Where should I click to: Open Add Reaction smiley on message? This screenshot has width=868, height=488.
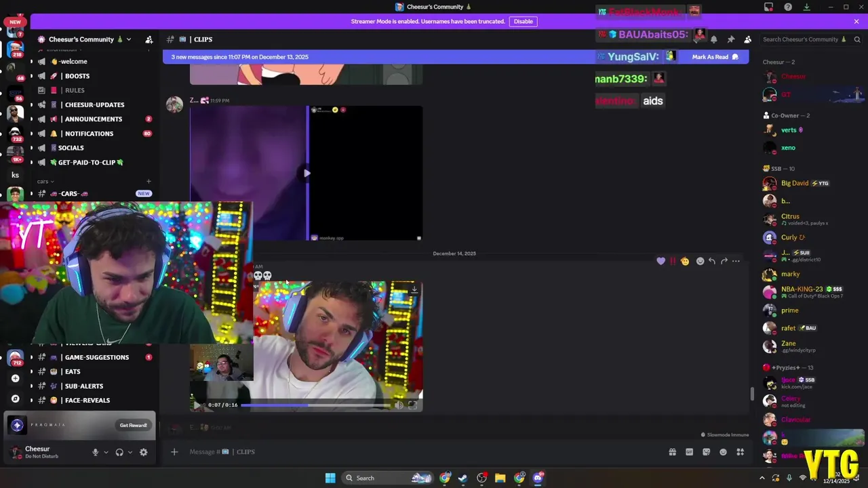click(x=701, y=261)
